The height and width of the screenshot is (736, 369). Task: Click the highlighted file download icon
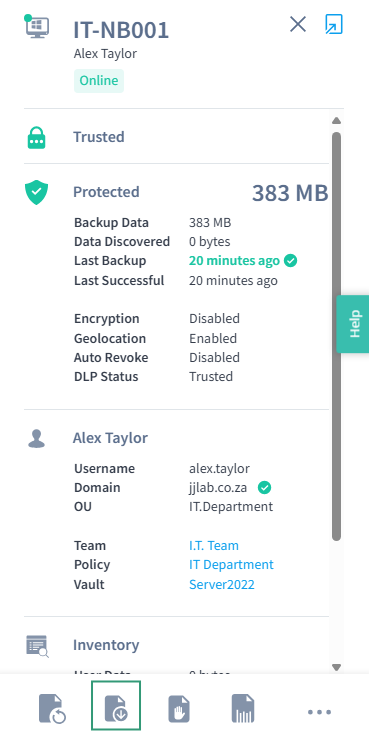pyautogui.click(x=116, y=705)
